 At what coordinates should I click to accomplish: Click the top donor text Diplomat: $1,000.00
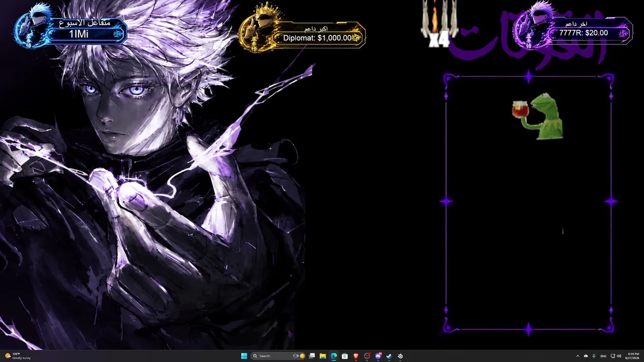click(317, 38)
